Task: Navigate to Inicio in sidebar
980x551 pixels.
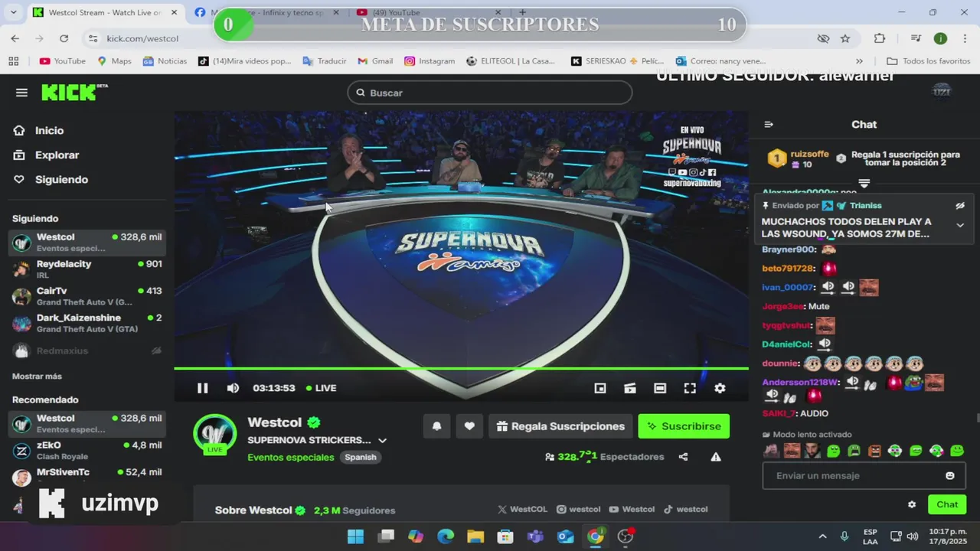Action: click(x=49, y=131)
